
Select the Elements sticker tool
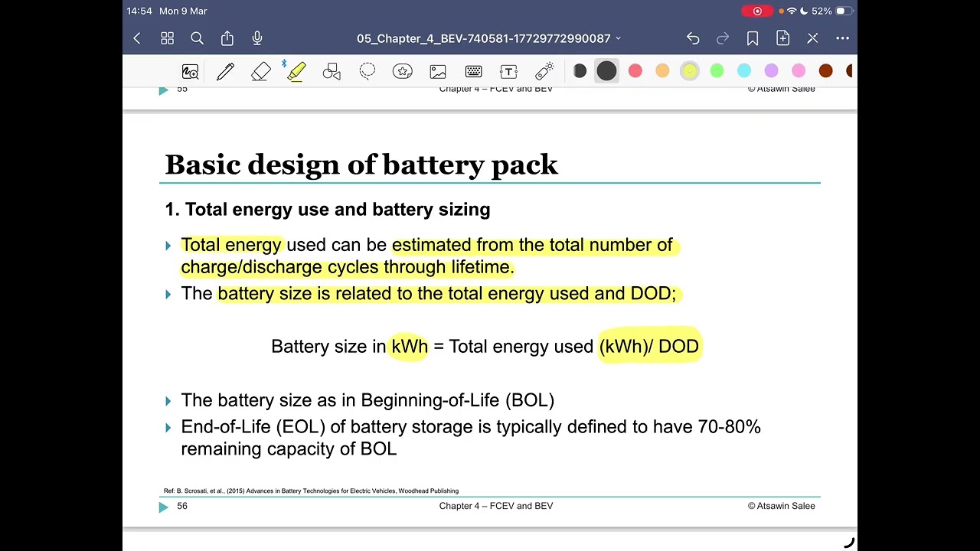click(x=403, y=71)
